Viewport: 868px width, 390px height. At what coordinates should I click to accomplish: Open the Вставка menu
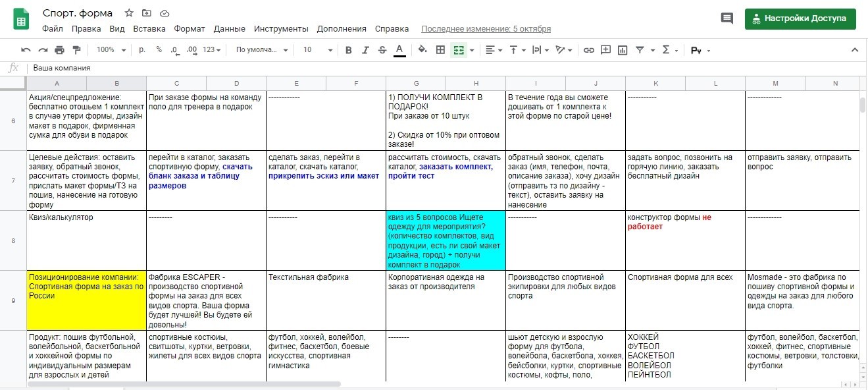149,29
